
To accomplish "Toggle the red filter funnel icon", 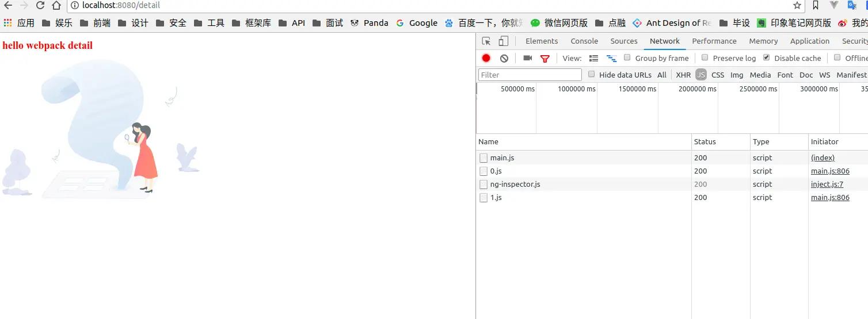I will pos(545,58).
